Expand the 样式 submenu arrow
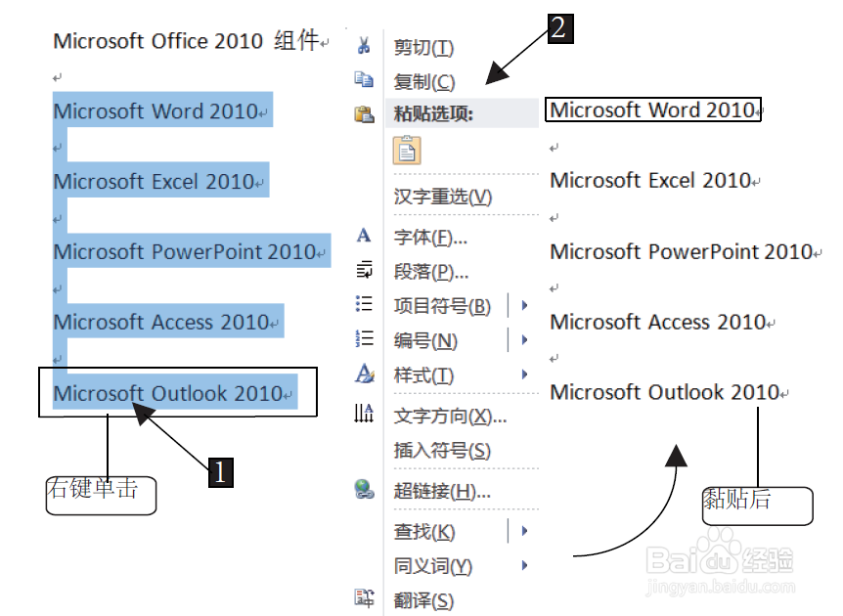 point(524,374)
